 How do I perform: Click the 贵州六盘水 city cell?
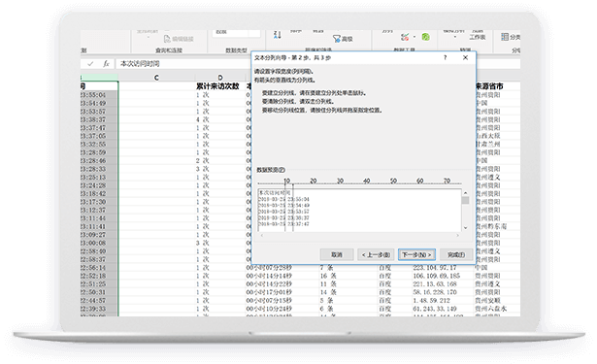pyautogui.click(x=491, y=309)
